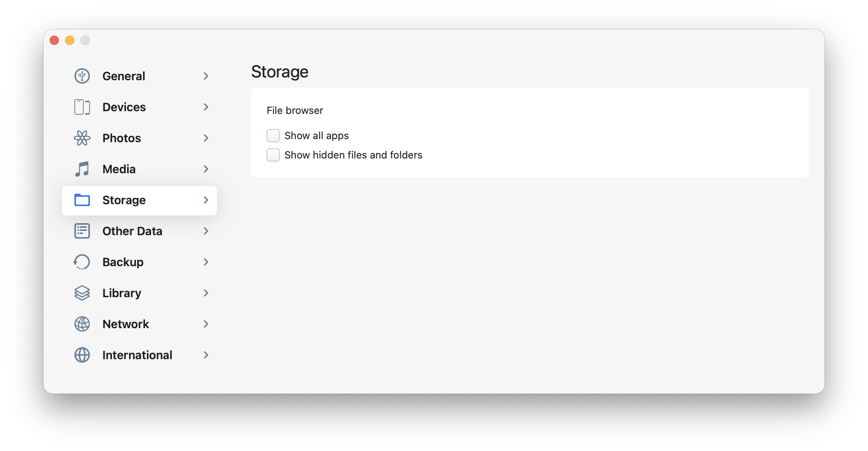868x451 pixels.
Task: Open the Network label in sidebar
Action: 126,324
